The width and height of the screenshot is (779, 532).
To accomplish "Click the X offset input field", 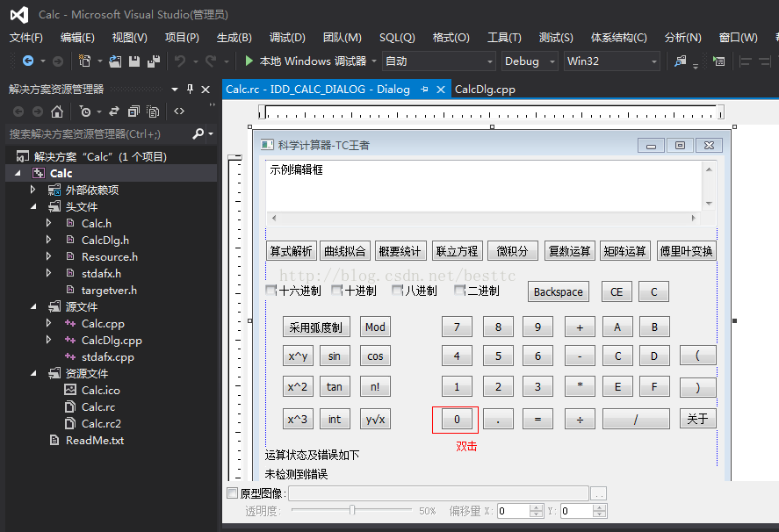I will (x=513, y=511).
